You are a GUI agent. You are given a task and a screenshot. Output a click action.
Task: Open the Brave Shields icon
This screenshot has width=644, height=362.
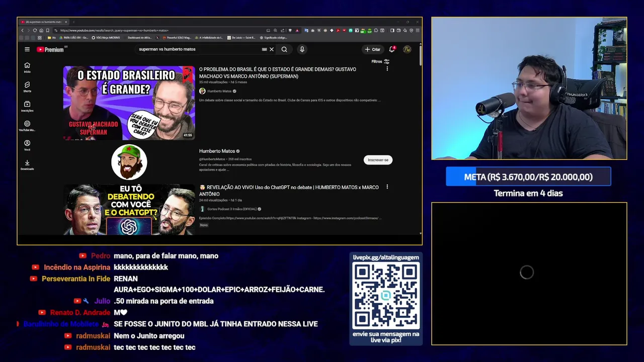pyautogui.click(x=290, y=30)
